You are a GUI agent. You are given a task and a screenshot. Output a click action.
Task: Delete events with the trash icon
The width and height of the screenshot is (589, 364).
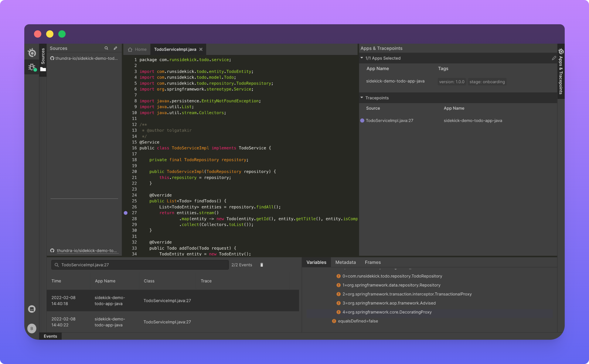(x=262, y=265)
